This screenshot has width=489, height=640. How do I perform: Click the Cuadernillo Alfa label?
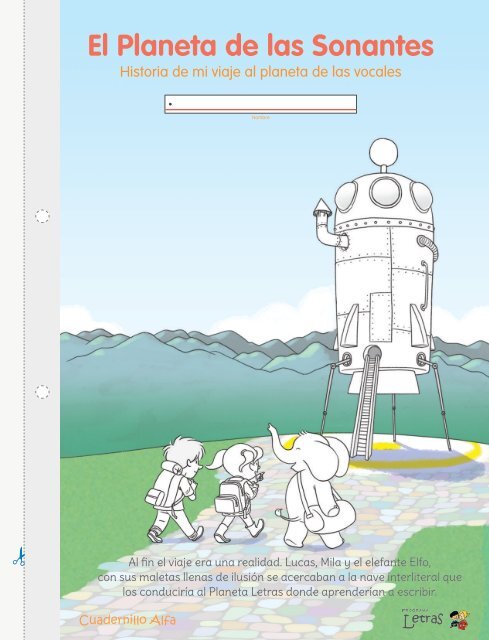pyautogui.click(x=128, y=620)
